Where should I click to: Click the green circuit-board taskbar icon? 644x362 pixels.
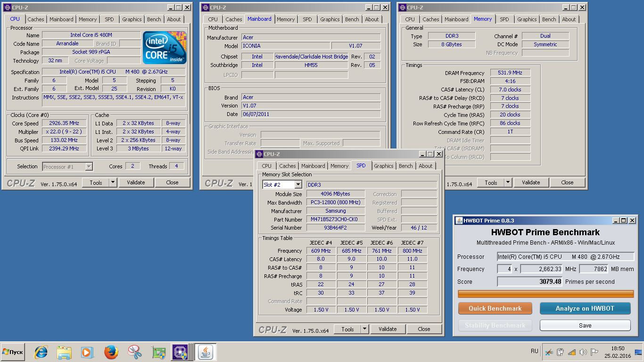[x=158, y=352]
